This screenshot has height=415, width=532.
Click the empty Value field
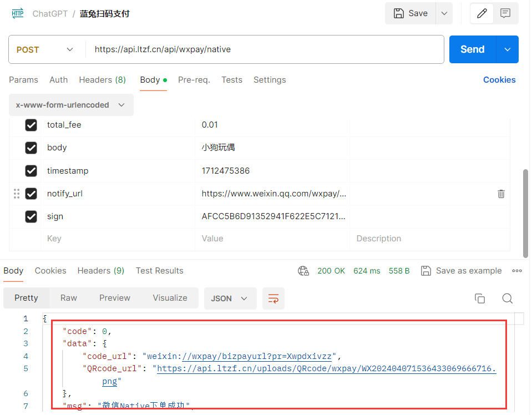[x=272, y=239]
